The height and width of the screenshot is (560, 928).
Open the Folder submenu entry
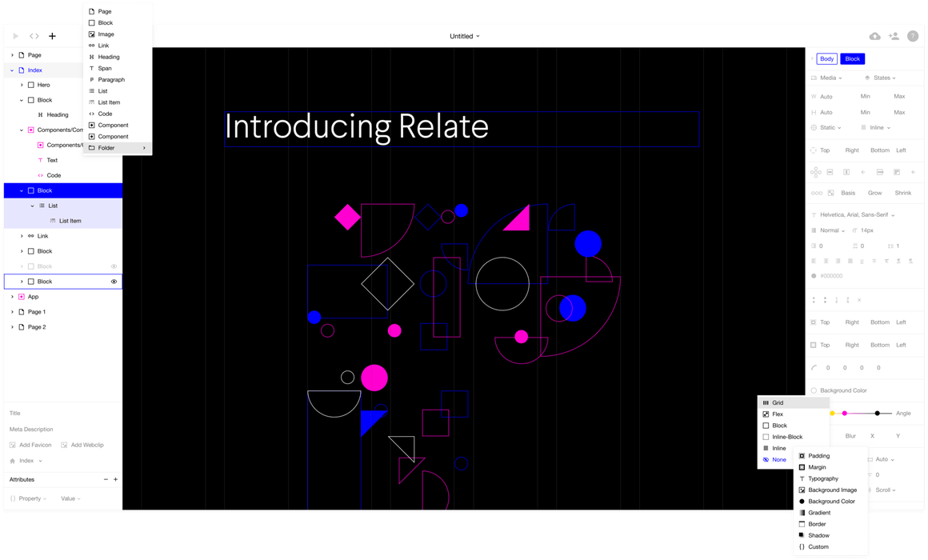point(117,148)
